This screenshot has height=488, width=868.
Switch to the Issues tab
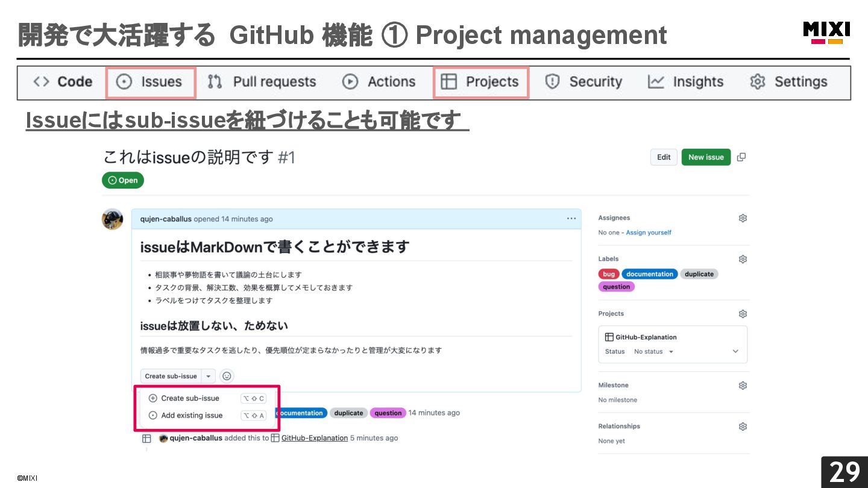point(150,82)
